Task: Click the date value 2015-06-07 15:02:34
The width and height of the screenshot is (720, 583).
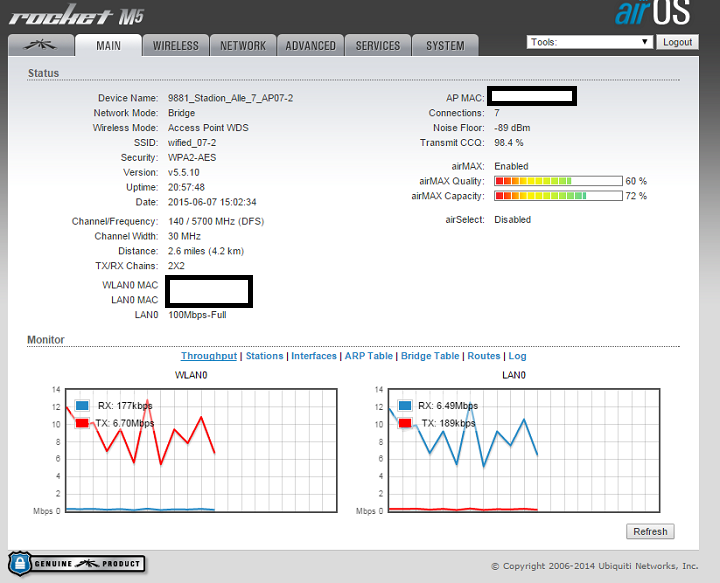Action: coord(212,202)
